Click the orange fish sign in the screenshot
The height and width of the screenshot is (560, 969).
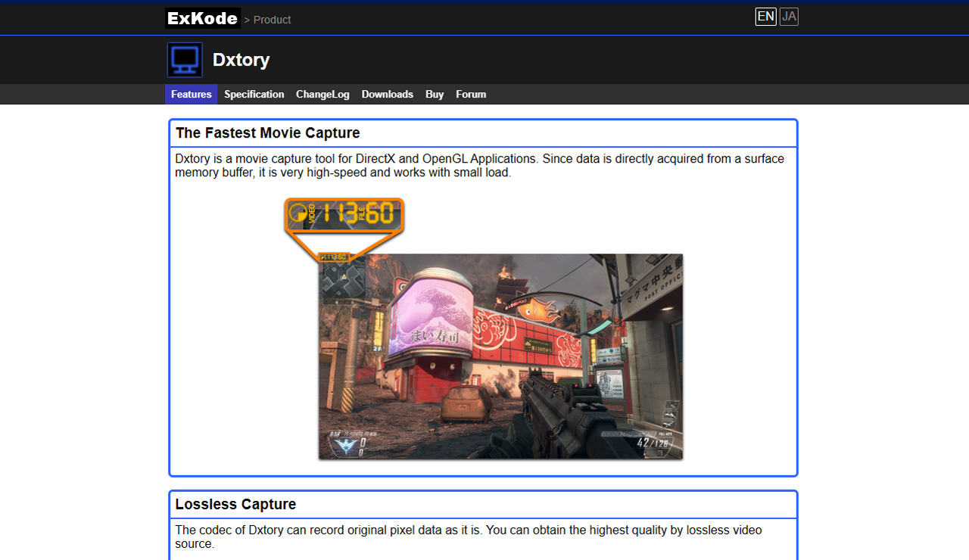tap(541, 308)
